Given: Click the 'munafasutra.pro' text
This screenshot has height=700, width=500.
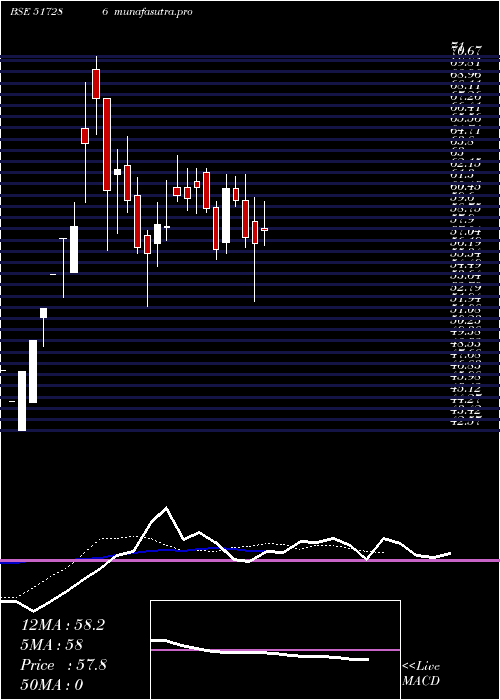Looking at the screenshot, I should coord(153,12).
